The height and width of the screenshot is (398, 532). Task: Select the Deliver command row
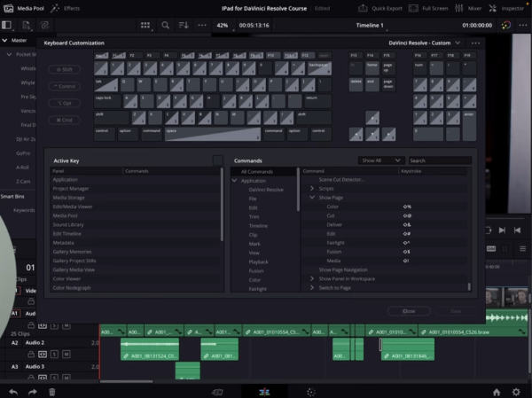[386, 224]
